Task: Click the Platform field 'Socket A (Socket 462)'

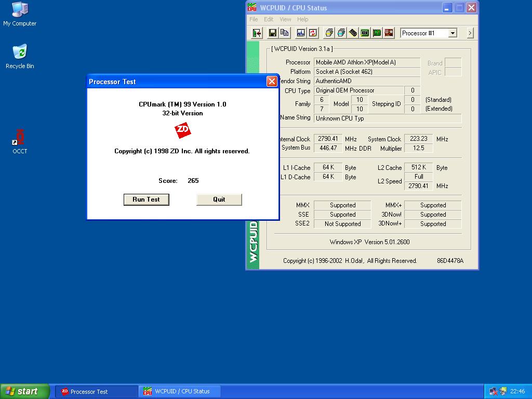Action: [x=367, y=72]
